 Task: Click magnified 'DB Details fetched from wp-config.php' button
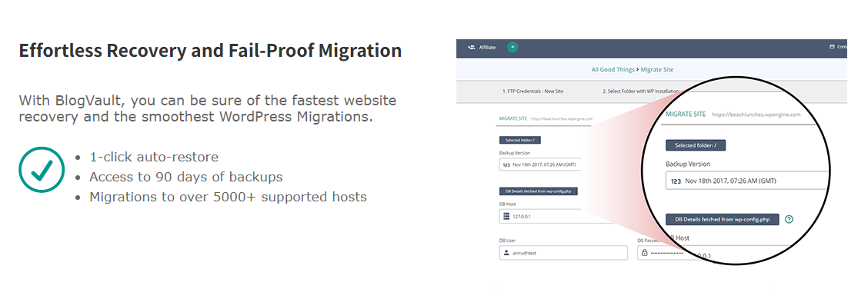(723, 219)
